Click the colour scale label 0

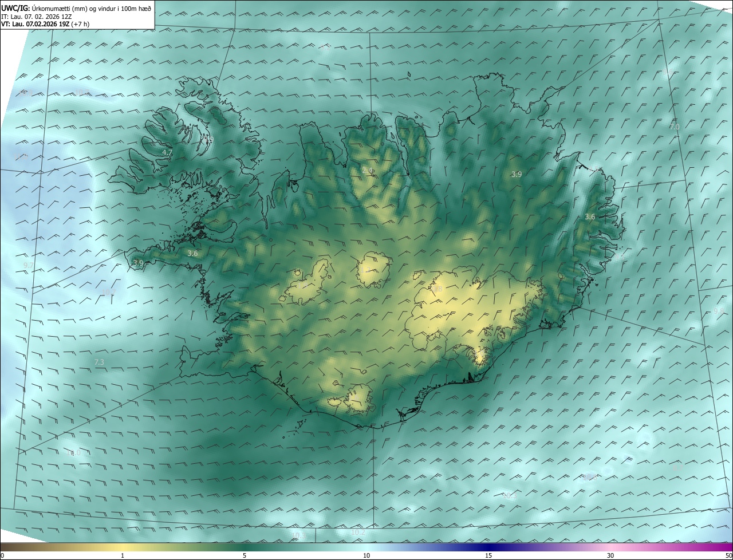(x=2, y=555)
